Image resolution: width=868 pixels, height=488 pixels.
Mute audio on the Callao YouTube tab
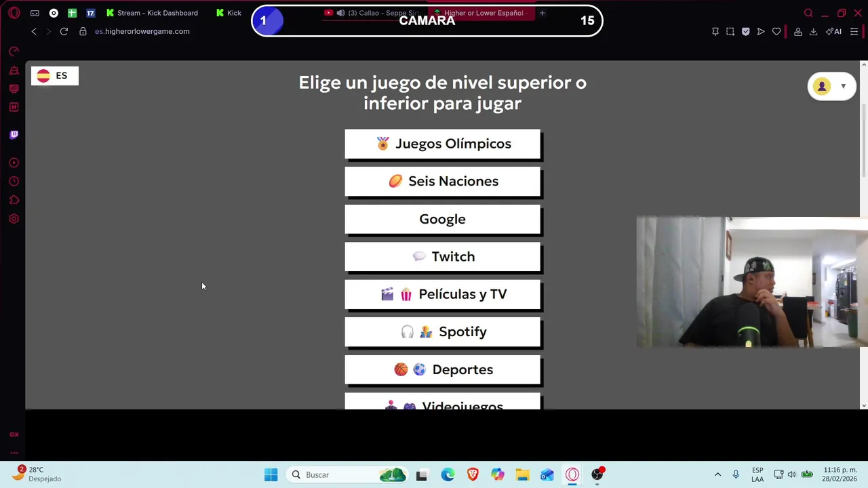340,13
